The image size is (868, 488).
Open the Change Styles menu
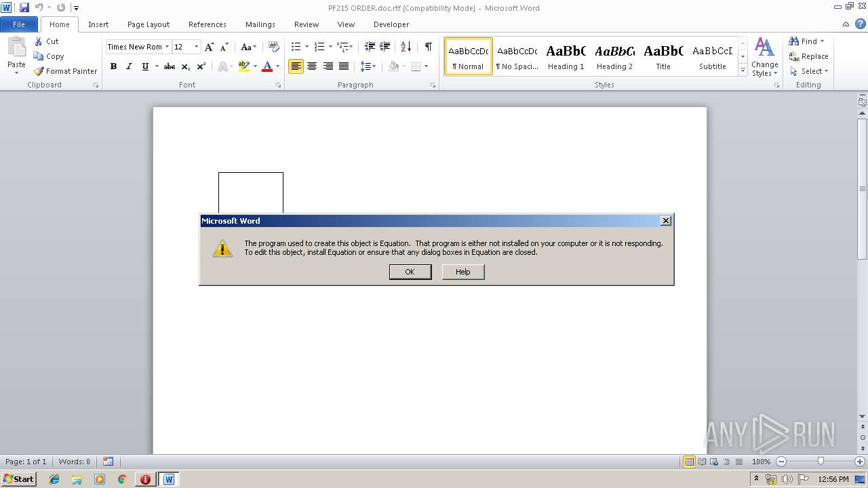[x=765, y=58]
